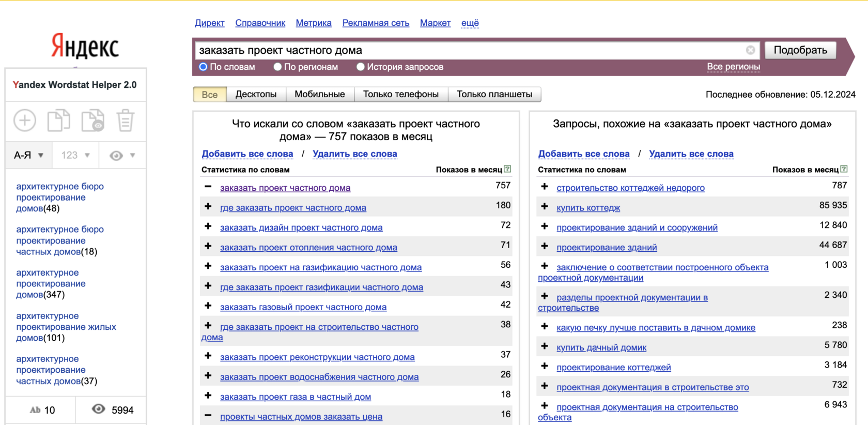Add 'заказать проект водоснабжения частного дома' via plus
868x425 pixels.
(208, 376)
